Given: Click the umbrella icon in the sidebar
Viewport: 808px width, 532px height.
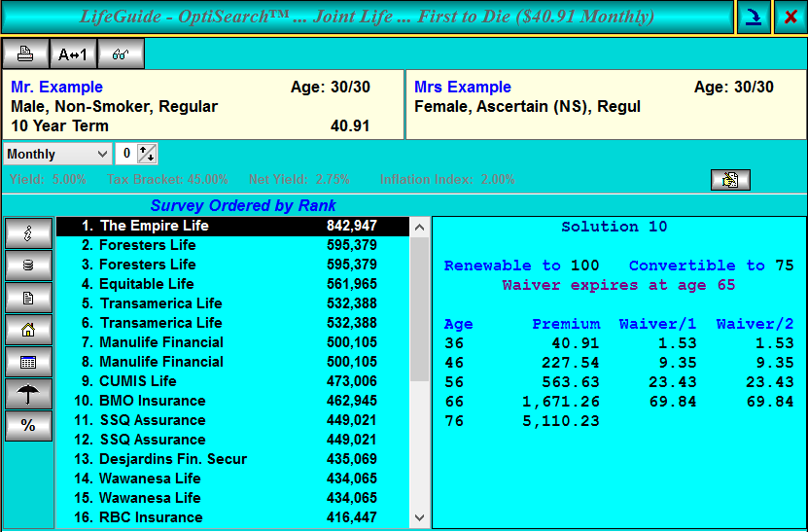Looking at the screenshot, I should click(x=28, y=394).
